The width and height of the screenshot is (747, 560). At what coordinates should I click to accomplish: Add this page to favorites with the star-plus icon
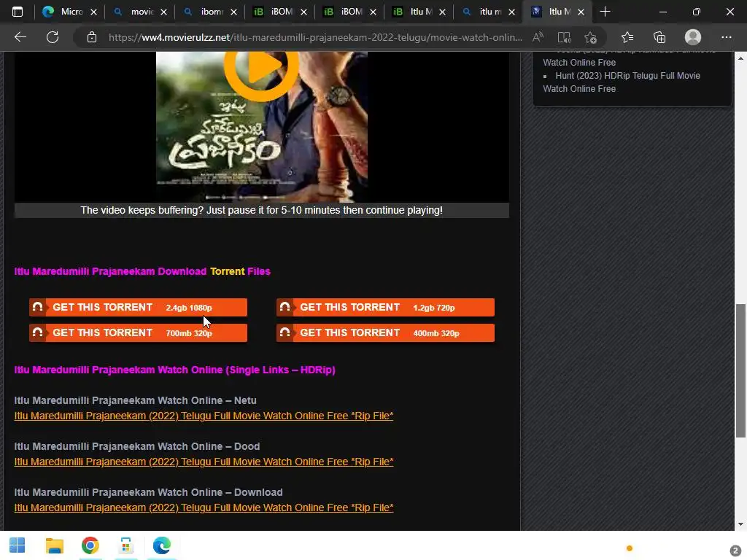(x=591, y=37)
